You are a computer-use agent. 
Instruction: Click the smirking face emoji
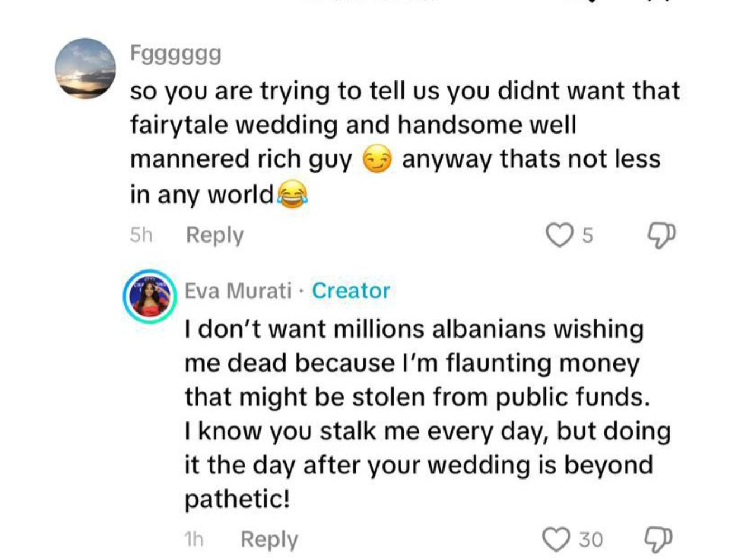(377, 160)
